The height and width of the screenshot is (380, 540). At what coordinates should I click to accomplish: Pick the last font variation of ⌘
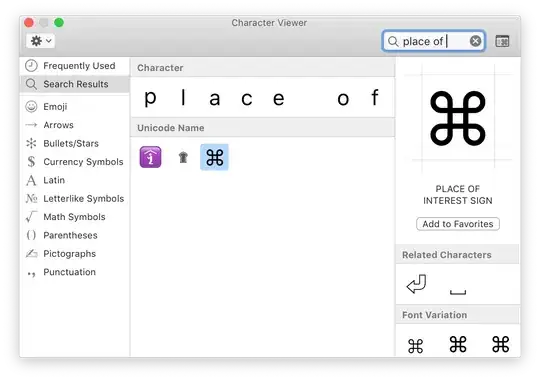tap(500, 344)
